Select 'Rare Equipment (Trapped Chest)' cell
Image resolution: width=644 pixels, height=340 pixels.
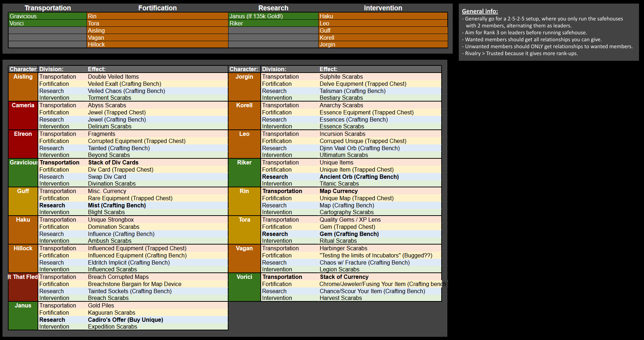(157, 198)
